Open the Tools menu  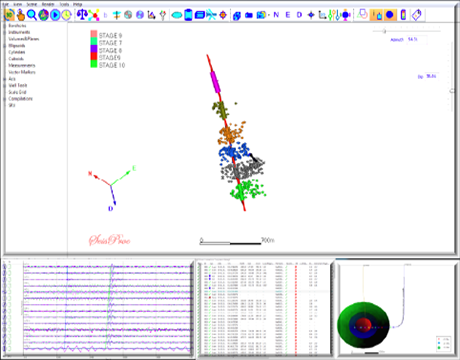click(x=64, y=4)
